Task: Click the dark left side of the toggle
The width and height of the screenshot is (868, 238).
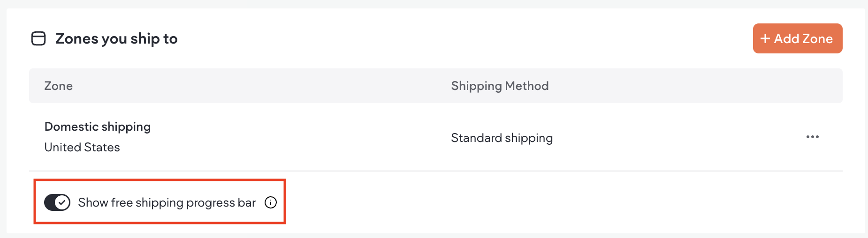Action: tap(50, 202)
